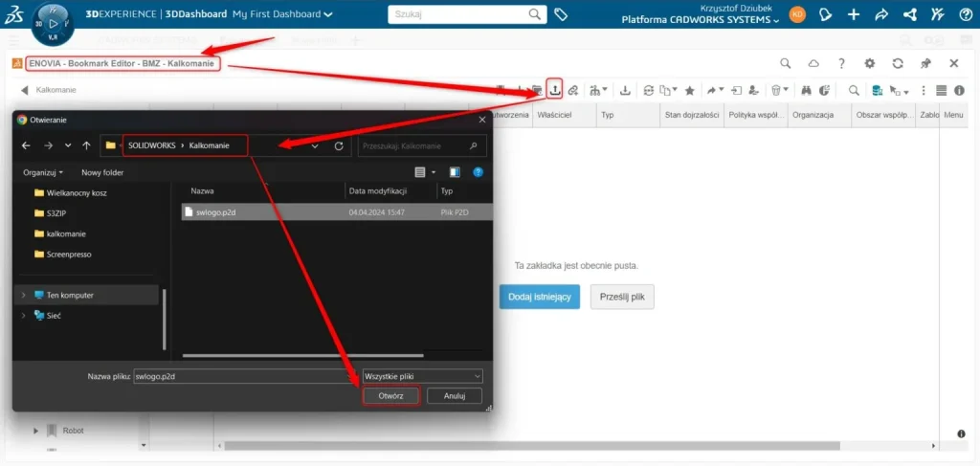Expand the Robot bookmark node
The image size is (980, 466).
pyautogui.click(x=35, y=431)
